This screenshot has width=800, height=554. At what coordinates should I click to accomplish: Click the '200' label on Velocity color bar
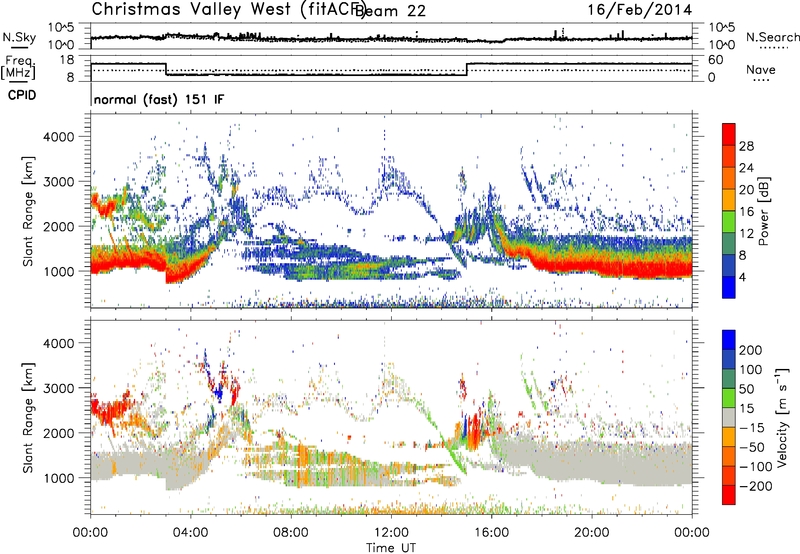[x=751, y=350]
